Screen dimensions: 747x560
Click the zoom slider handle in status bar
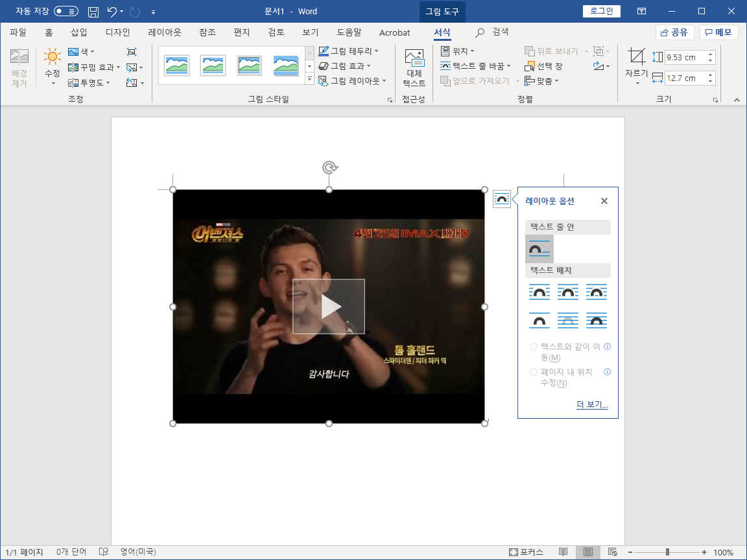tap(667, 552)
